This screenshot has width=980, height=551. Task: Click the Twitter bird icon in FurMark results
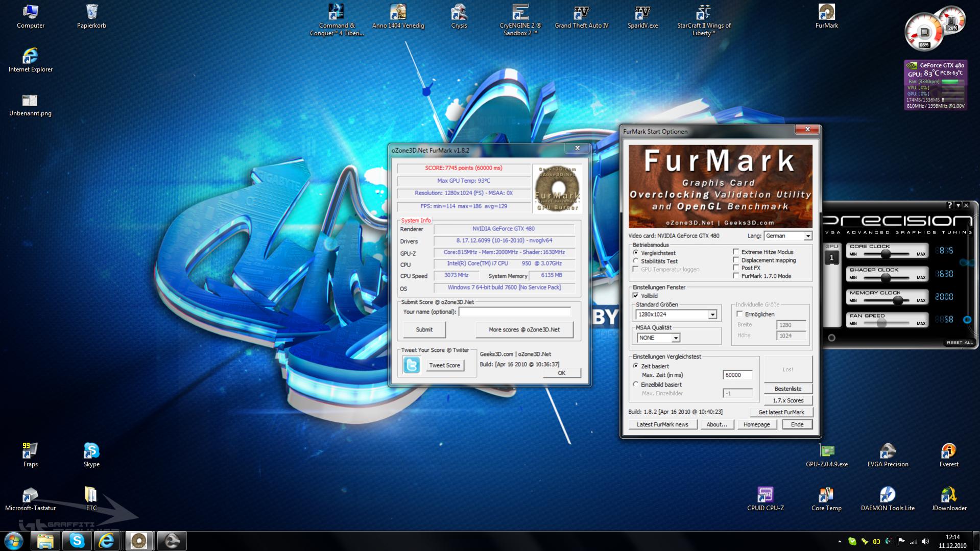point(412,365)
